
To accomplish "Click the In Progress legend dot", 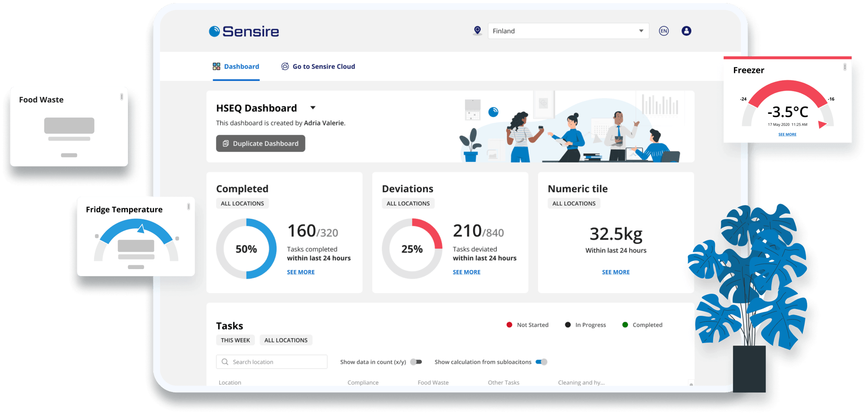I will (568, 325).
